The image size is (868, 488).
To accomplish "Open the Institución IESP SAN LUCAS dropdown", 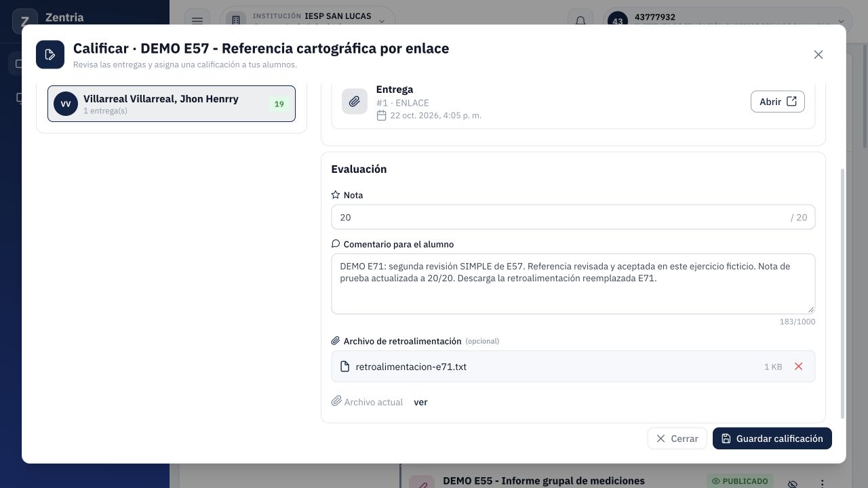I will click(x=307, y=20).
